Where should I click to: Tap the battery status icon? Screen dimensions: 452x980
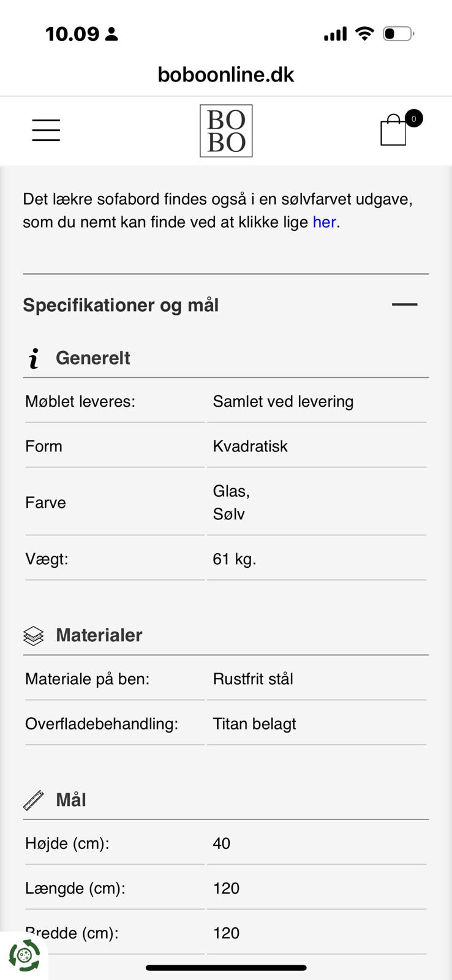(398, 34)
